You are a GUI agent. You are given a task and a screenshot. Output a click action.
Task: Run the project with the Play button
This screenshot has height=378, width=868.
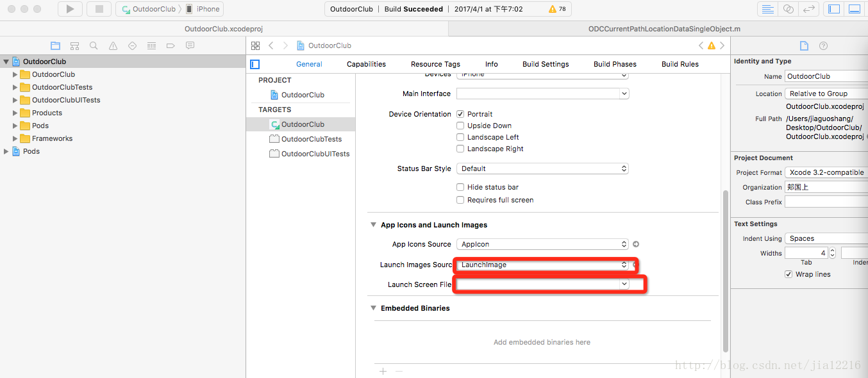coord(70,9)
